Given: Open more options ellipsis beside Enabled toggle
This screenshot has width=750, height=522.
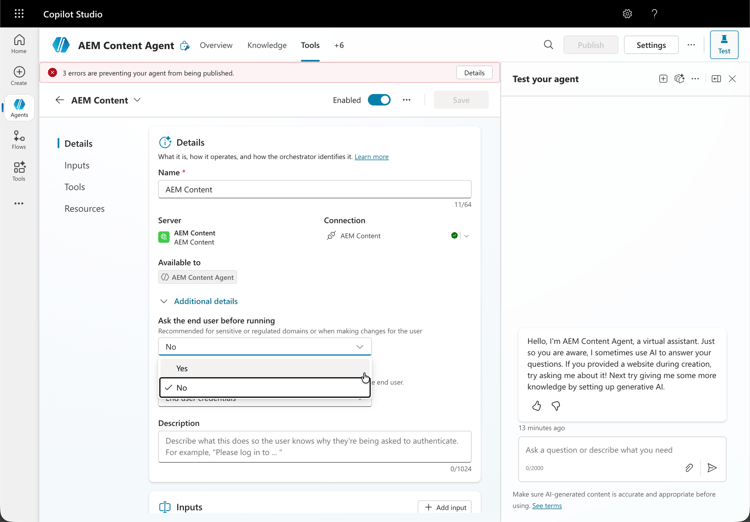Looking at the screenshot, I should pos(407,100).
